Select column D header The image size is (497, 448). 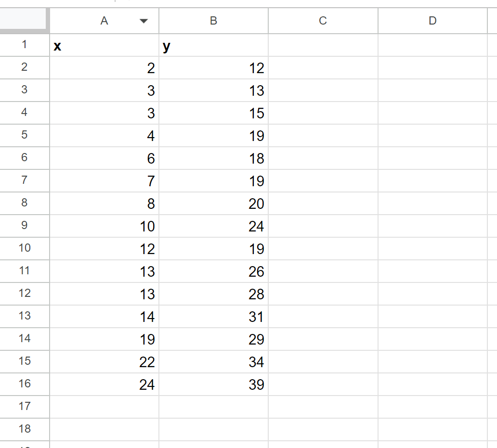pos(432,21)
